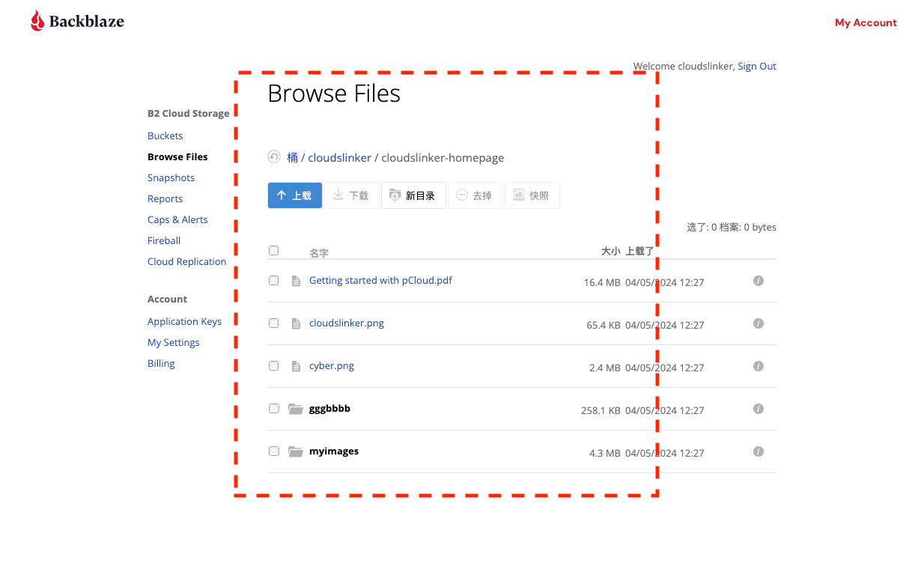This screenshot has width=924, height=572.
Task: Open Application Keys page
Action: (184, 321)
